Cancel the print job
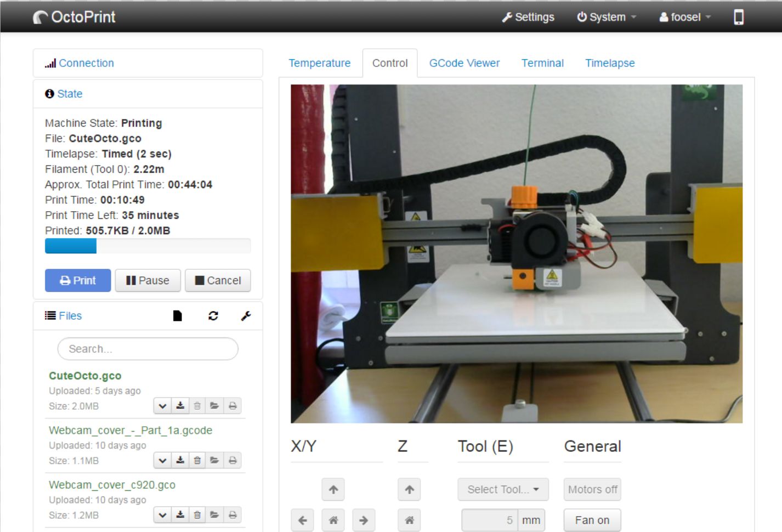 click(218, 280)
